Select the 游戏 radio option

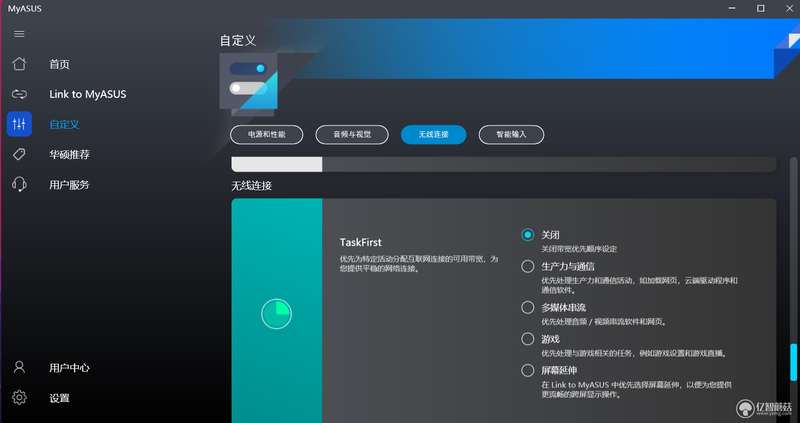point(528,339)
